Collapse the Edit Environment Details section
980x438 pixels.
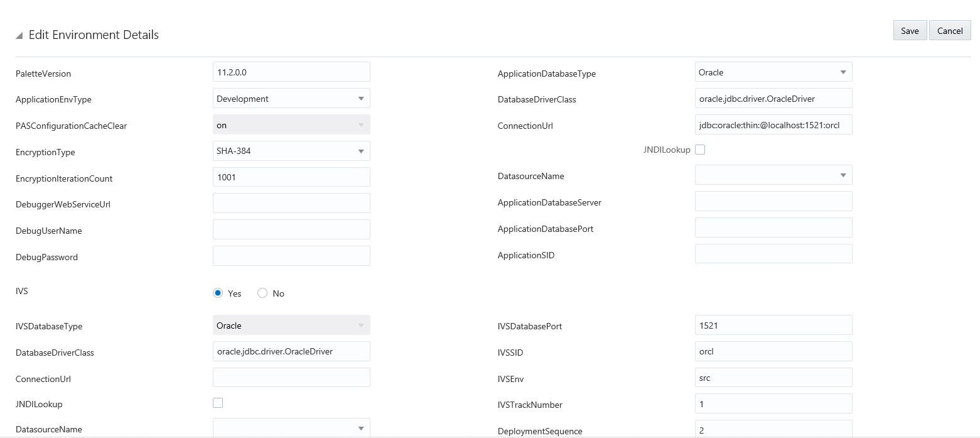(19, 35)
